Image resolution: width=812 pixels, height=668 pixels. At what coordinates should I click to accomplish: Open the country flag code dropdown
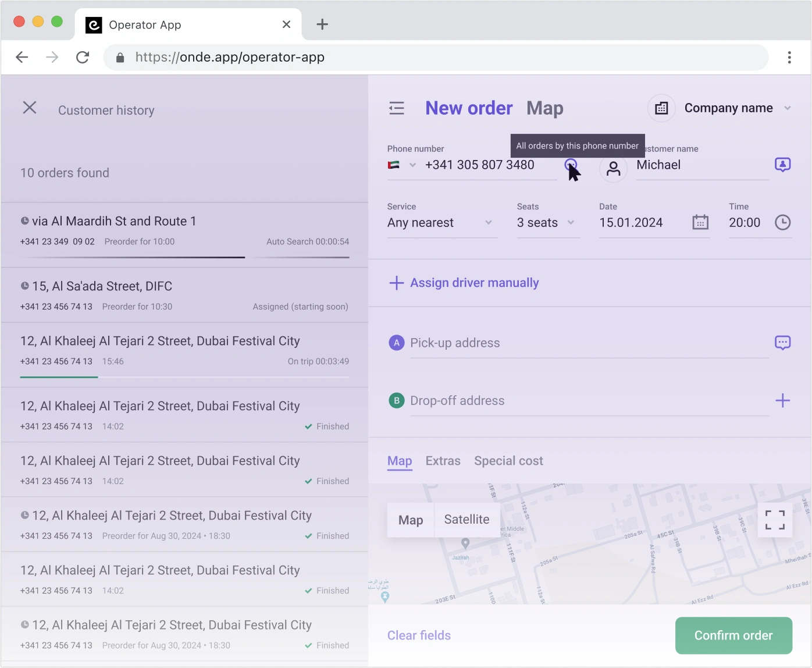point(402,165)
